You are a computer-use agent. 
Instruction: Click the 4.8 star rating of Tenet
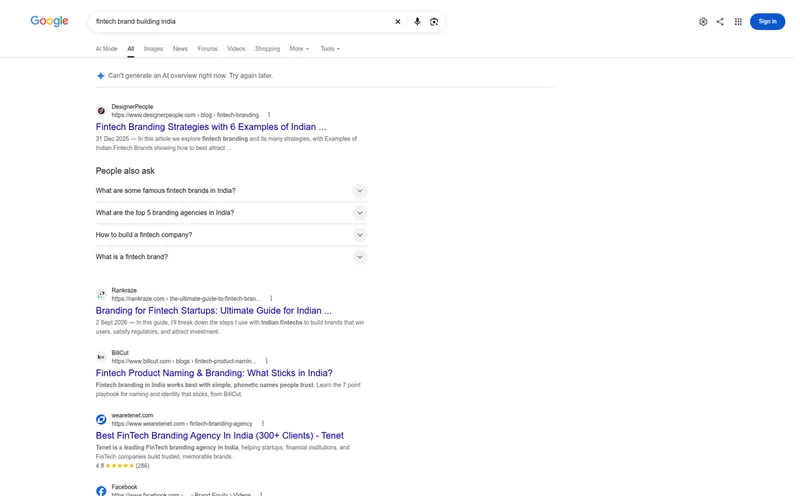pos(122,465)
